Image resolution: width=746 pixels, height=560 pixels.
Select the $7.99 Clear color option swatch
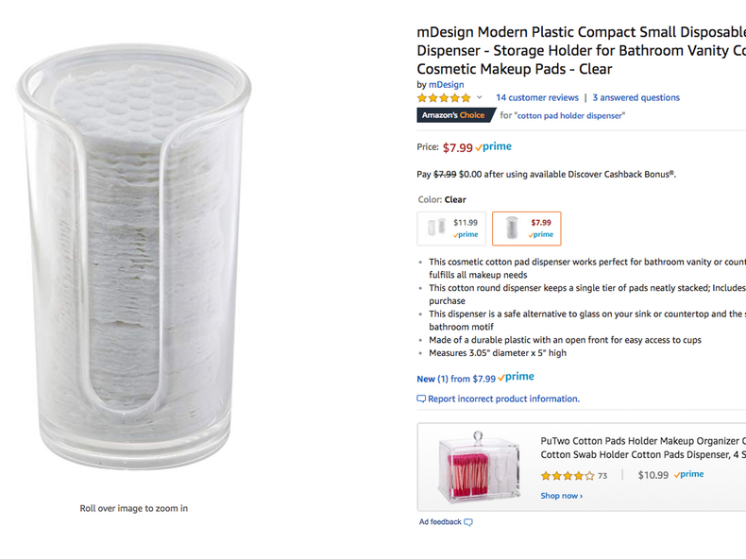(526, 229)
